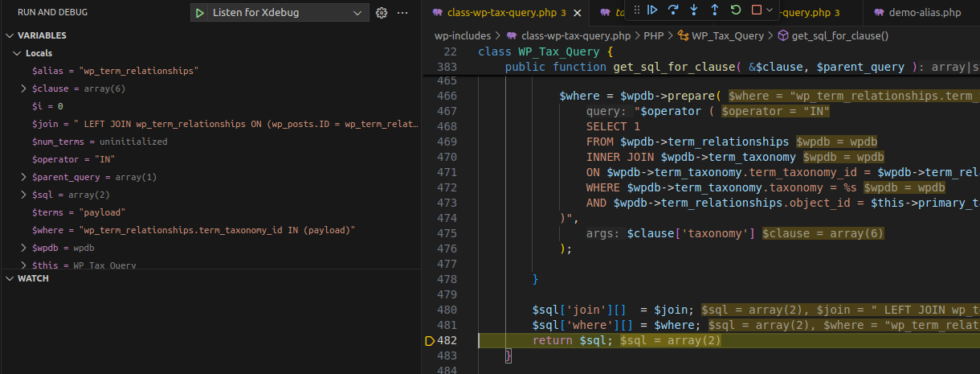Open the Listen for Xdebug configuration dropdown

pos(287,13)
